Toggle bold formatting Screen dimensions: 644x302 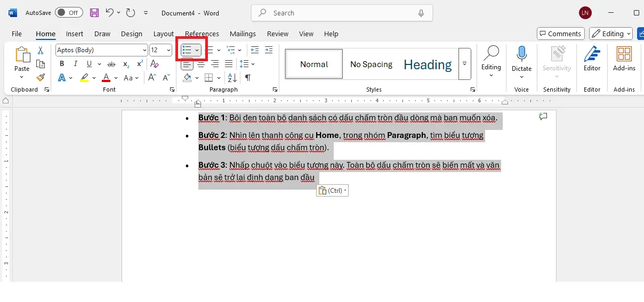62,64
